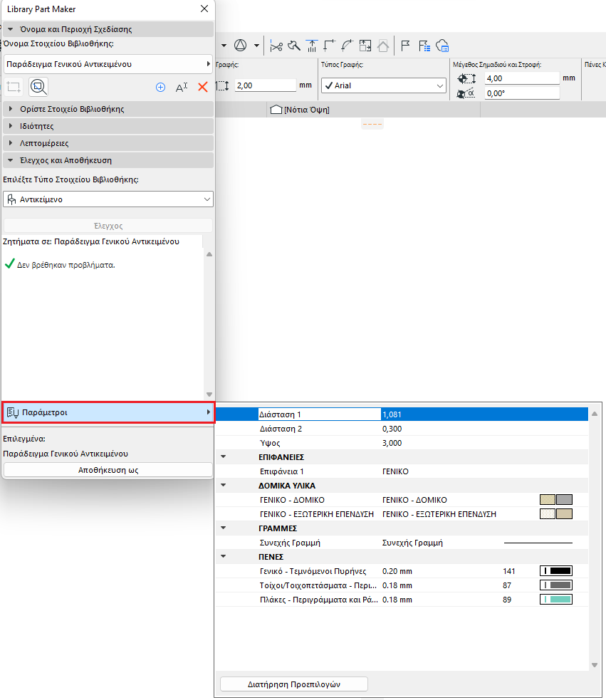Click the elevation dimension icon in toolbar
This screenshot has height=700, width=606.
[312, 46]
